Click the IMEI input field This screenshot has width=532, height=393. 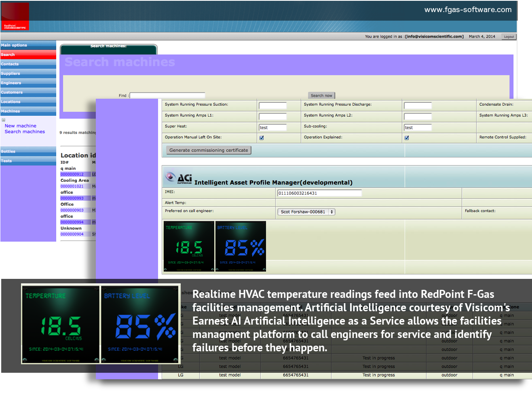pyautogui.click(x=319, y=193)
